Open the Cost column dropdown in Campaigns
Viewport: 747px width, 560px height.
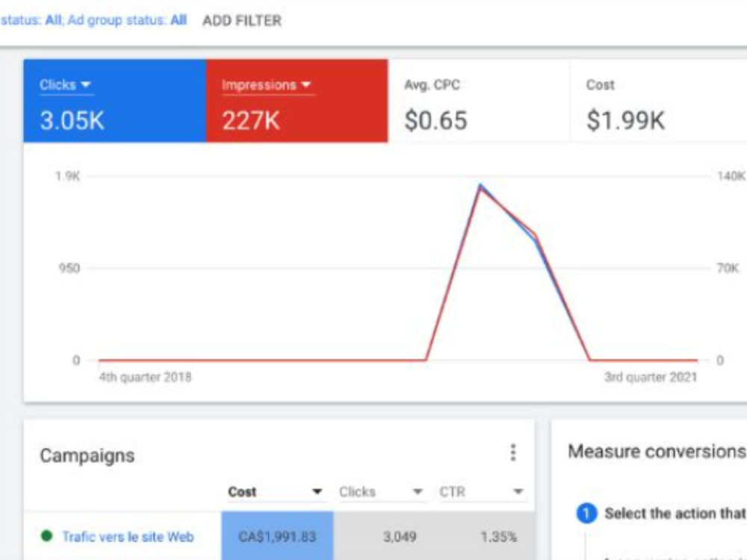(x=276, y=492)
